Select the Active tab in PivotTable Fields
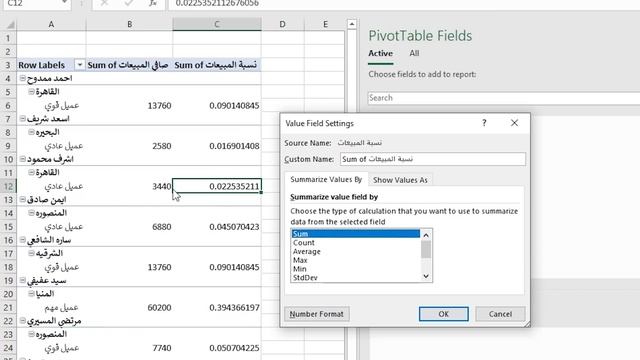 point(380,53)
